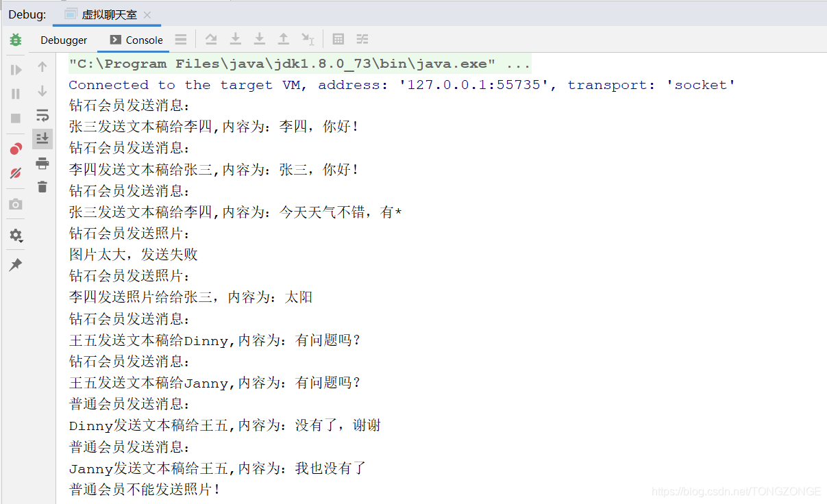Click the down arrow in console gutter
This screenshot has height=504, width=827.
tap(42, 91)
